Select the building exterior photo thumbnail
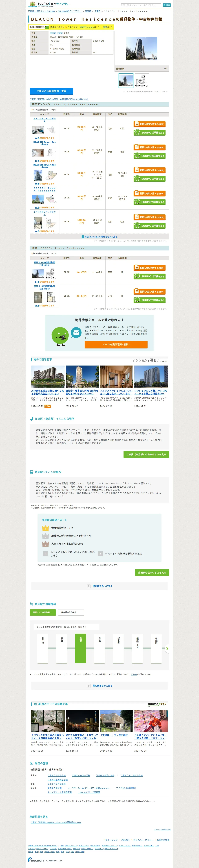 [126, 81]
